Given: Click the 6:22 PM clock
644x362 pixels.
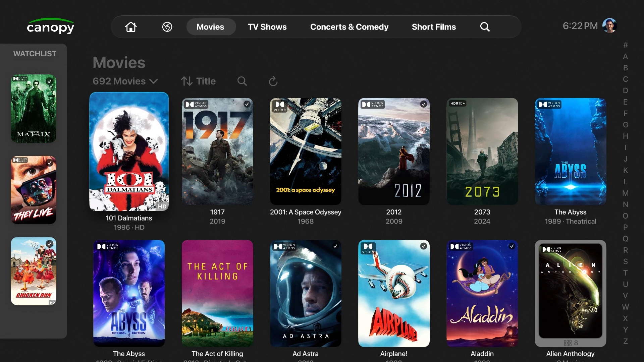Looking at the screenshot, I should tap(580, 26).
